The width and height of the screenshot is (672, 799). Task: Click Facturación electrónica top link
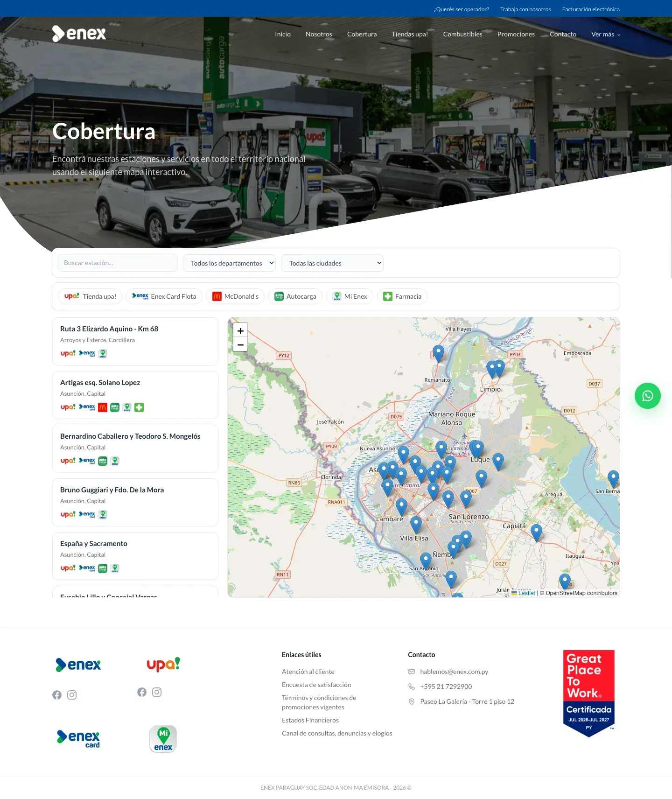tap(591, 9)
